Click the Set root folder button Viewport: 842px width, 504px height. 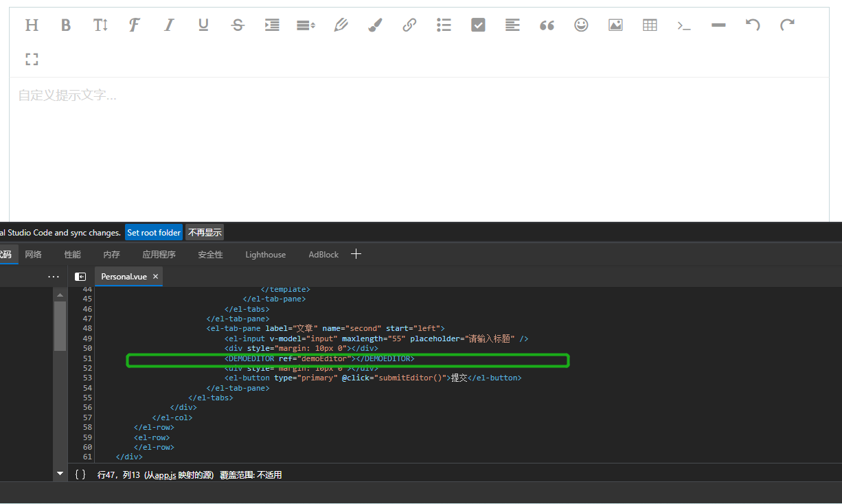(154, 233)
